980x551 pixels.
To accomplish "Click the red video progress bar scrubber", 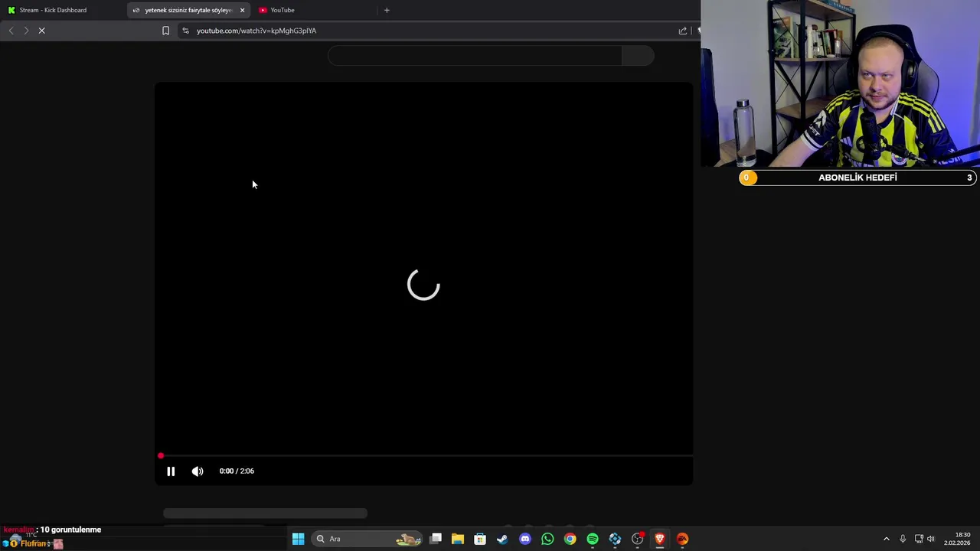I will (161, 456).
